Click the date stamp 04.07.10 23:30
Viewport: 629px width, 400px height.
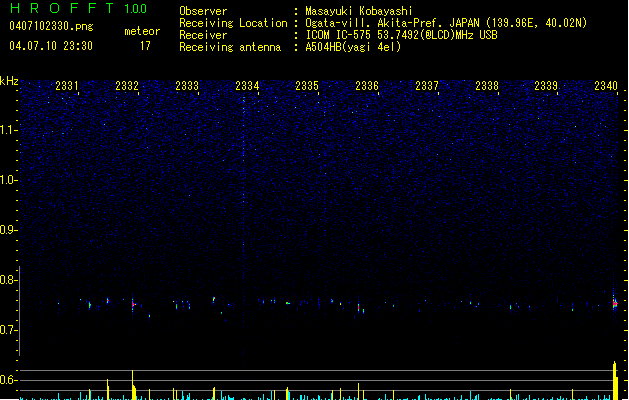coord(51,46)
